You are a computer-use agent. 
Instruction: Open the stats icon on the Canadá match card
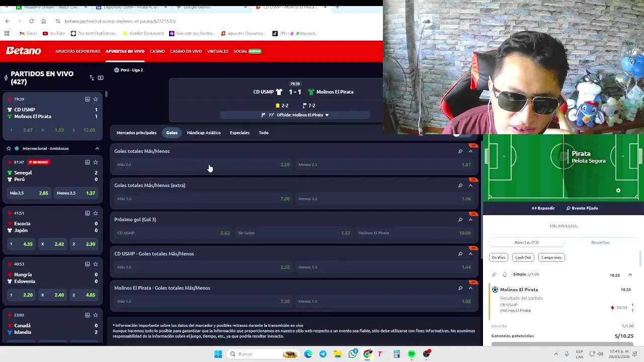coord(88,315)
